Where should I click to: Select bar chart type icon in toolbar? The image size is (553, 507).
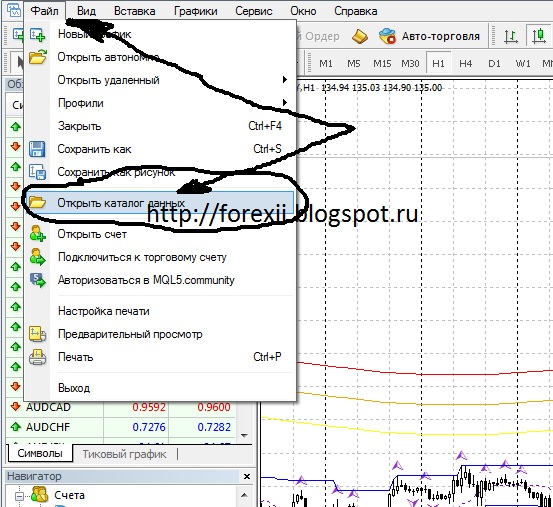click(510, 36)
